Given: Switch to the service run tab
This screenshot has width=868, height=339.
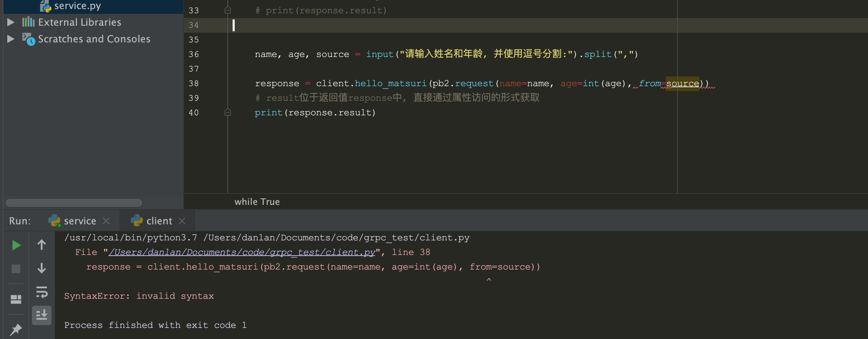Looking at the screenshot, I should (x=80, y=221).
